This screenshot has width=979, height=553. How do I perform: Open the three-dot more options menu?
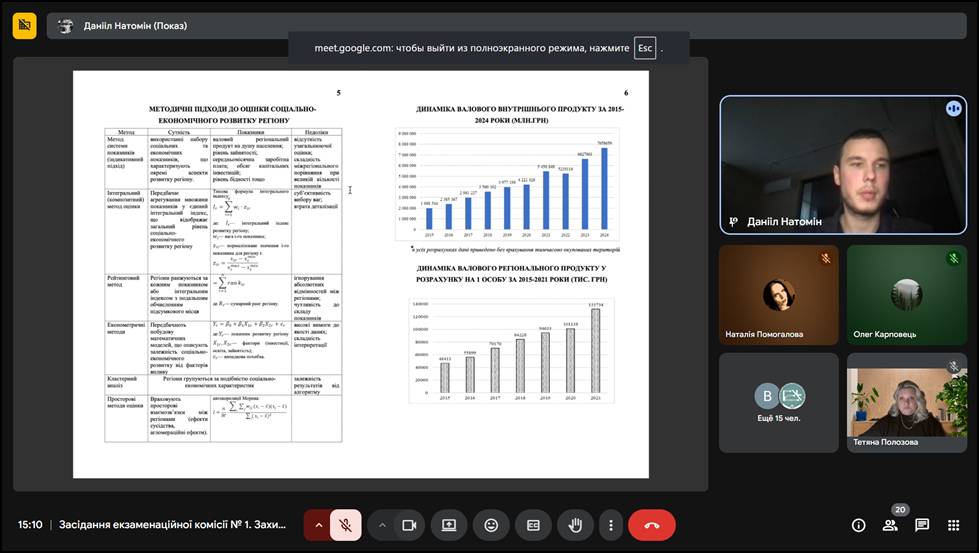[x=610, y=525]
